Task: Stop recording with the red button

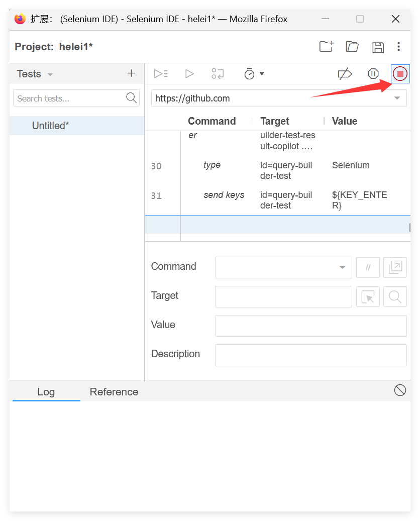Action: pyautogui.click(x=400, y=74)
